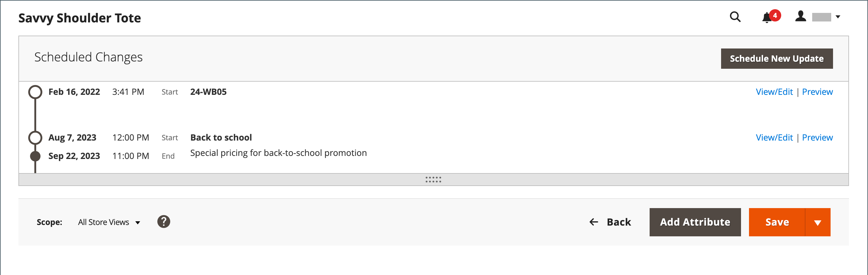
Task: Preview the 24-WB05 scheduled update
Action: [x=817, y=92]
